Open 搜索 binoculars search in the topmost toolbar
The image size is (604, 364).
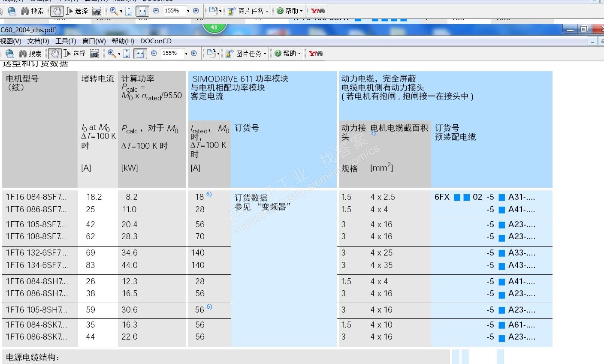[32, 11]
